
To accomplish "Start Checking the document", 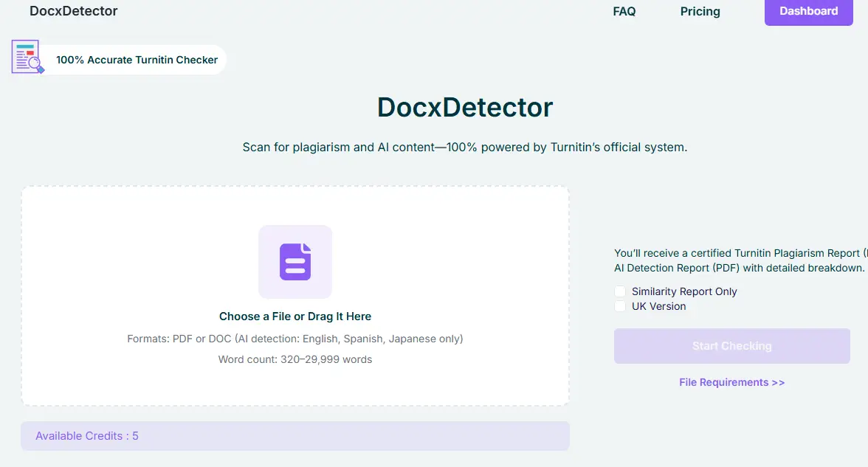I will pyautogui.click(x=732, y=346).
